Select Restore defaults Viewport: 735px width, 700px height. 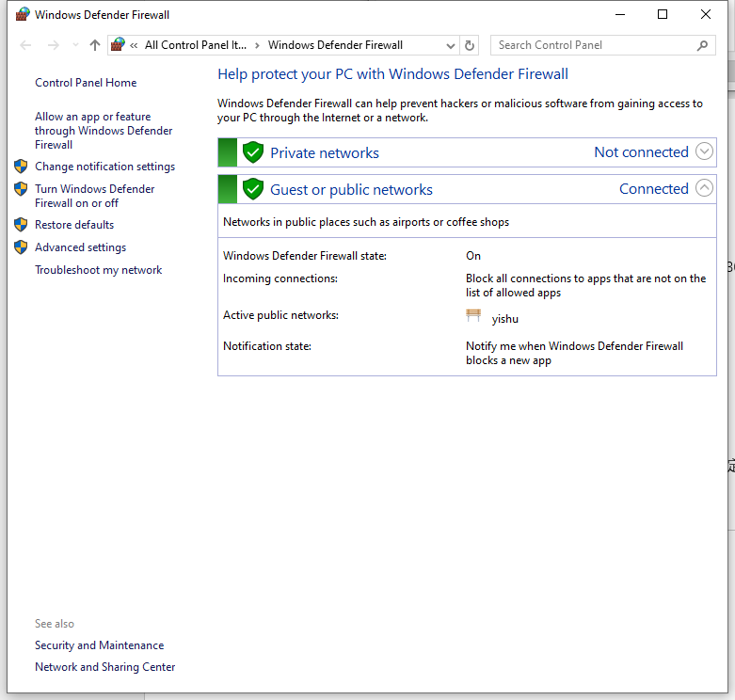[x=74, y=225]
